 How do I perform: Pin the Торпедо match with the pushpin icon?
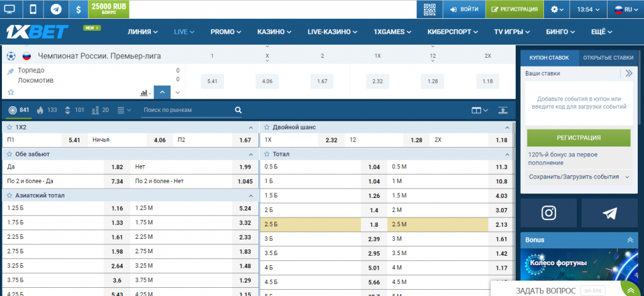[x=10, y=71]
